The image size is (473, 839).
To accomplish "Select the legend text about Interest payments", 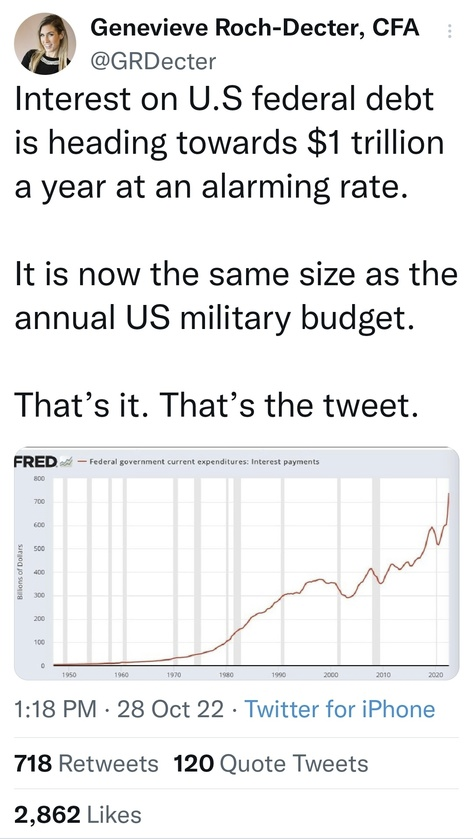I will (x=204, y=461).
